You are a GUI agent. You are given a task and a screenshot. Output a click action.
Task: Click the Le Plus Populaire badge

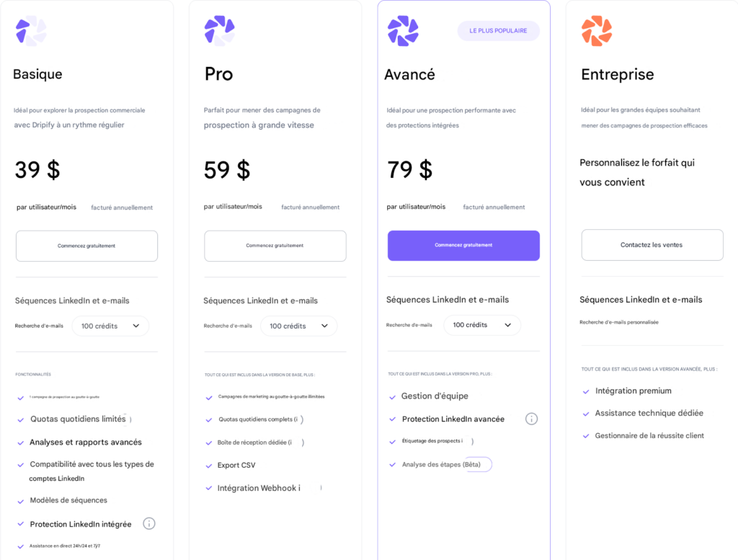click(x=498, y=31)
